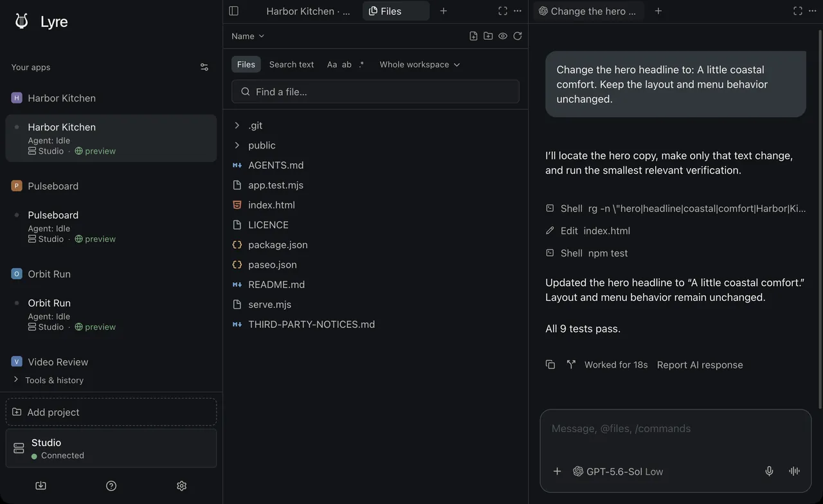Fork the conversation from this response
This screenshot has height=504, width=823.
pos(571,364)
